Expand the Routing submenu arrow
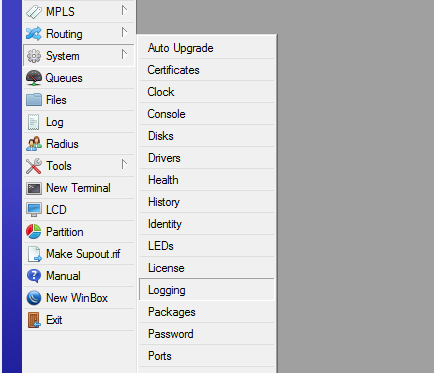 [124, 33]
